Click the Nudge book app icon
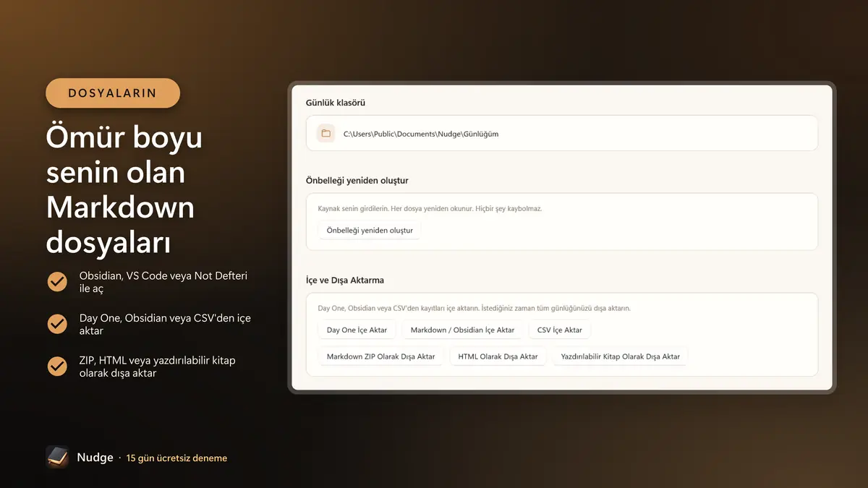The height and width of the screenshot is (488, 868). [57, 457]
